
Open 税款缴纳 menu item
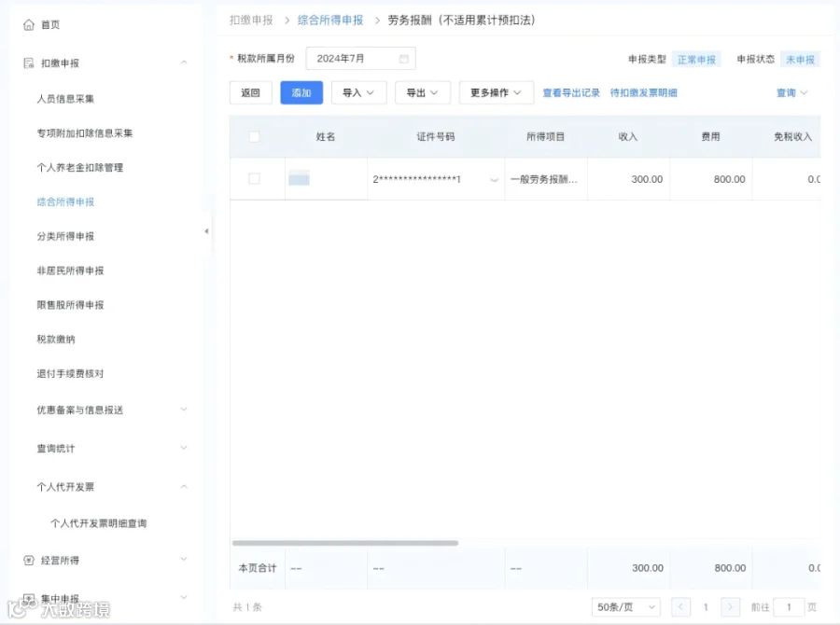pos(56,339)
